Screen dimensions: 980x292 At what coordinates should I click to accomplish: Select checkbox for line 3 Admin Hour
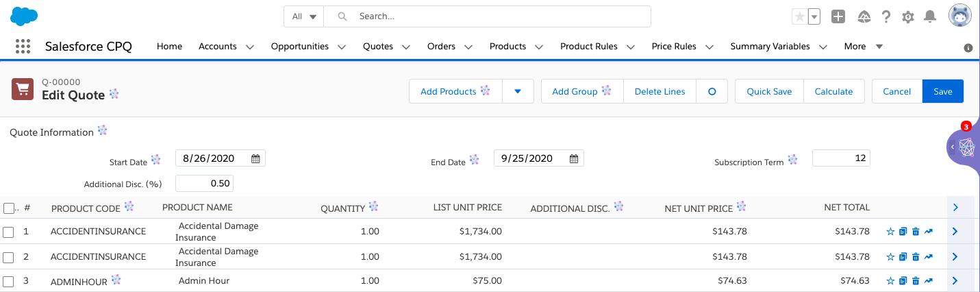pos(8,282)
